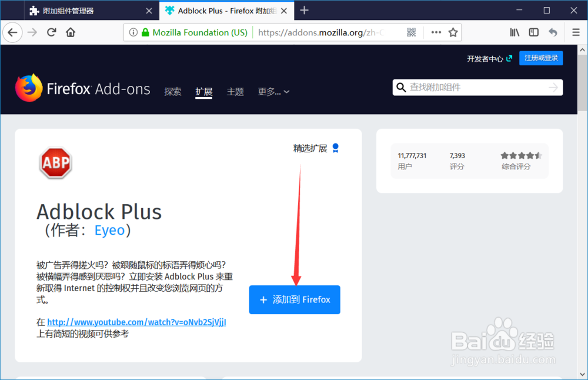This screenshot has height=380, width=588.
Task: Reload the current page
Action: coord(51,32)
